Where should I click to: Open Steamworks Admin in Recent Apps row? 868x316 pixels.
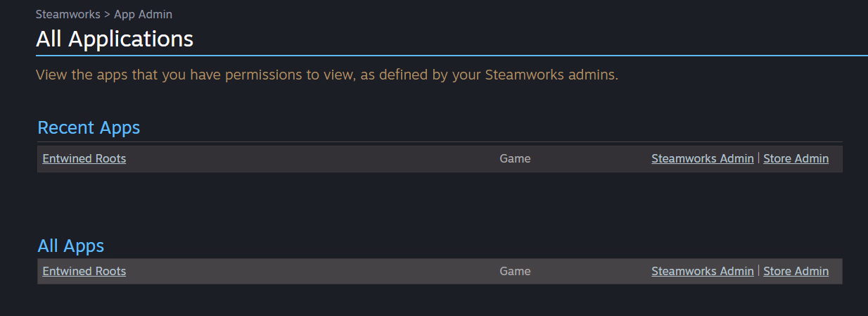pyautogui.click(x=702, y=158)
